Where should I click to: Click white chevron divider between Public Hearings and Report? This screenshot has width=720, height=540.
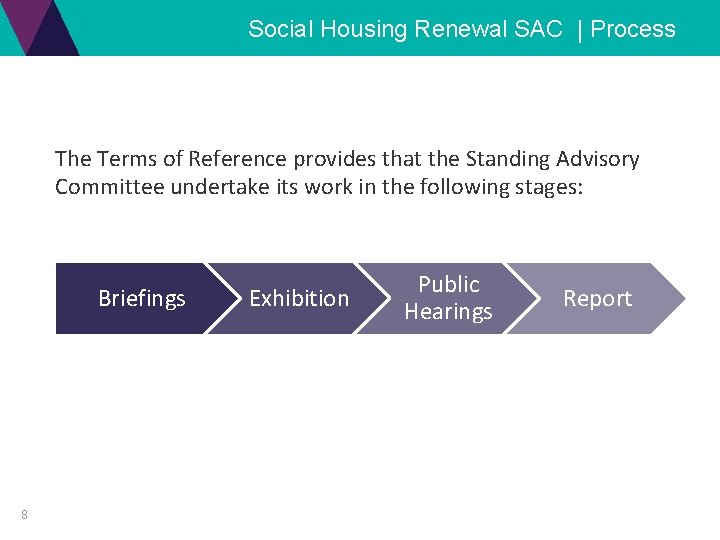[522, 298]
